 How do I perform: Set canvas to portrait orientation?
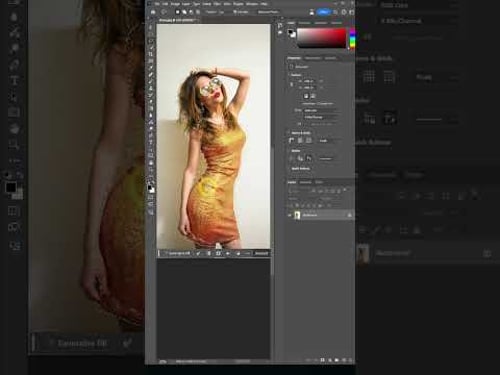pyautogui.click(x=306, y=96)
